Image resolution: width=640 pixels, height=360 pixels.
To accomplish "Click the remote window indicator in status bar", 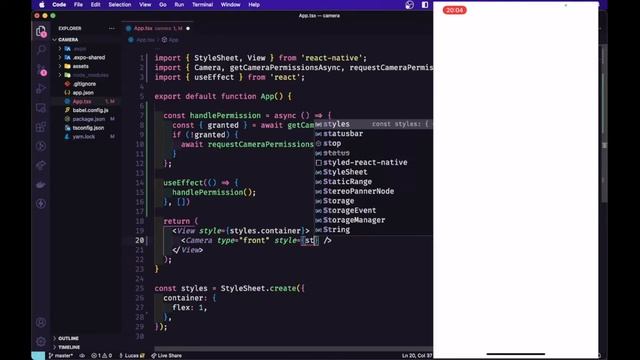I will (38, 356).
